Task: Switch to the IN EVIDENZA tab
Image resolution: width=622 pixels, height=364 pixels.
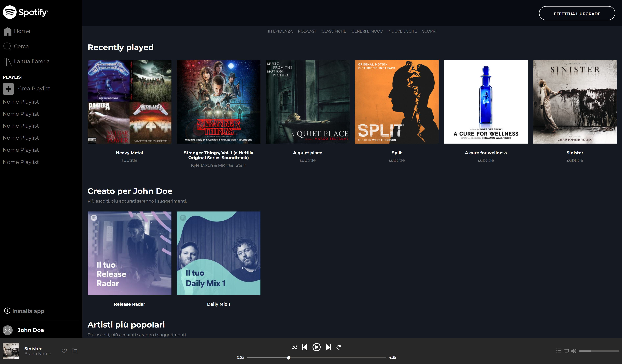Action: (280, 31)
